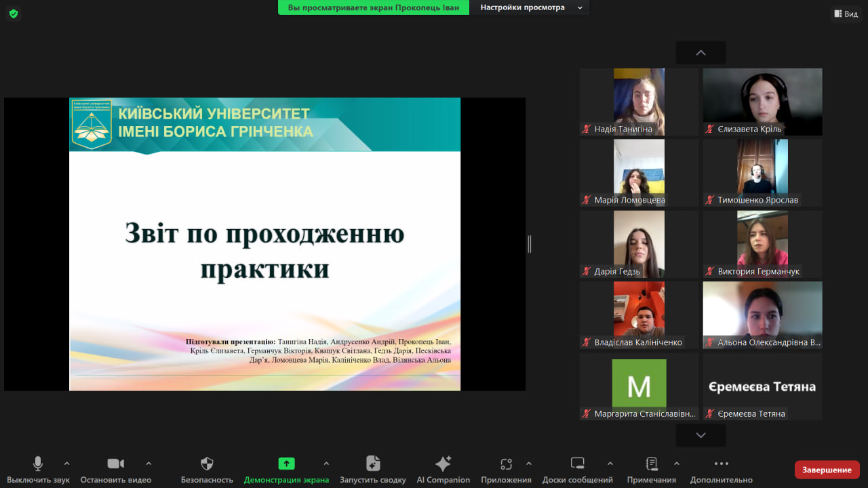The image size is (868, 488).
Task: Click down chevron below participant list
Action: (x=700, y=435)
